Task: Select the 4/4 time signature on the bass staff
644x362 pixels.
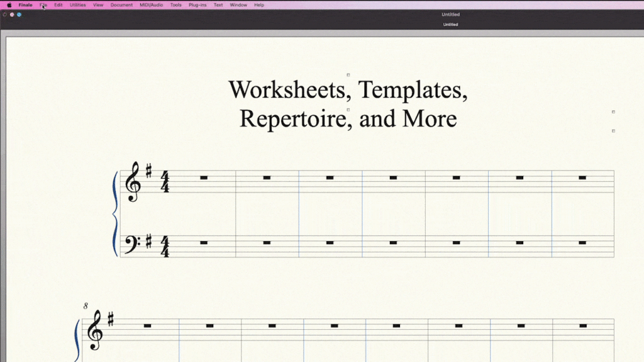Action: coord(165,246)
